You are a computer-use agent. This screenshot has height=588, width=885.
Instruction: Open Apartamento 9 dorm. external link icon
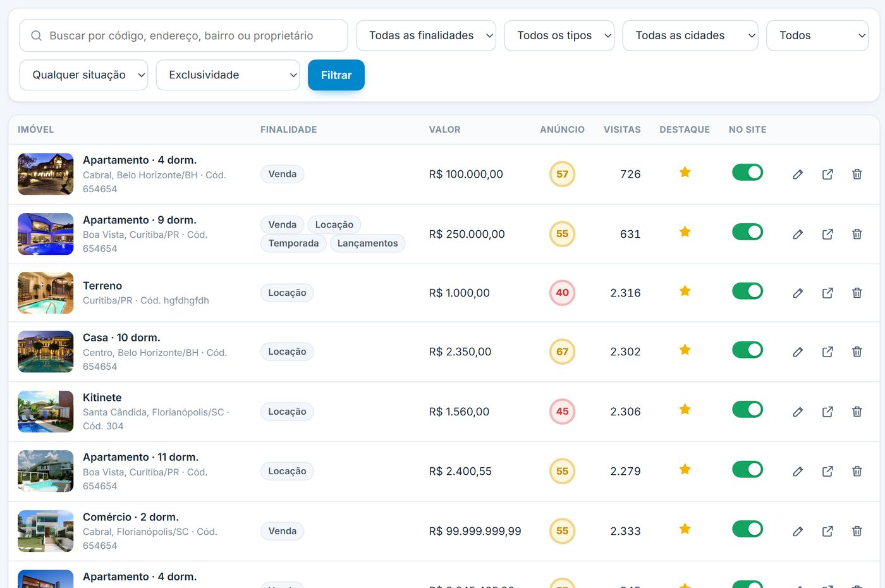pos(827,234)
